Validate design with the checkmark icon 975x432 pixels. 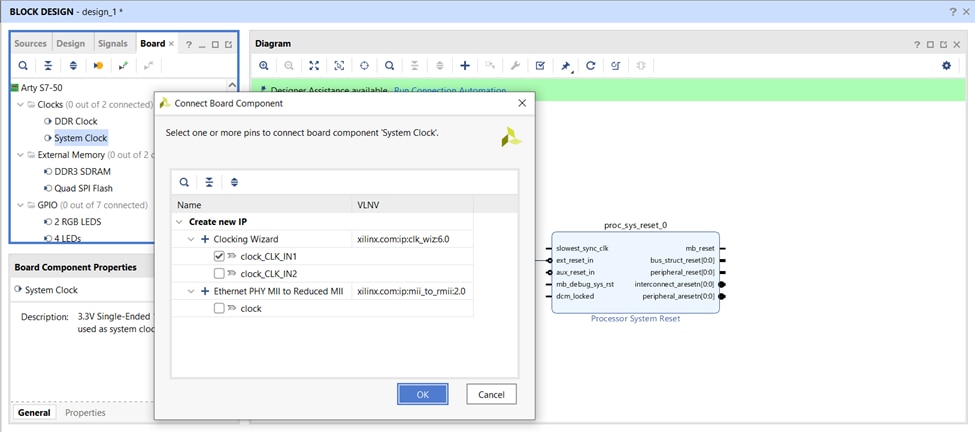[x=540, y=65]
